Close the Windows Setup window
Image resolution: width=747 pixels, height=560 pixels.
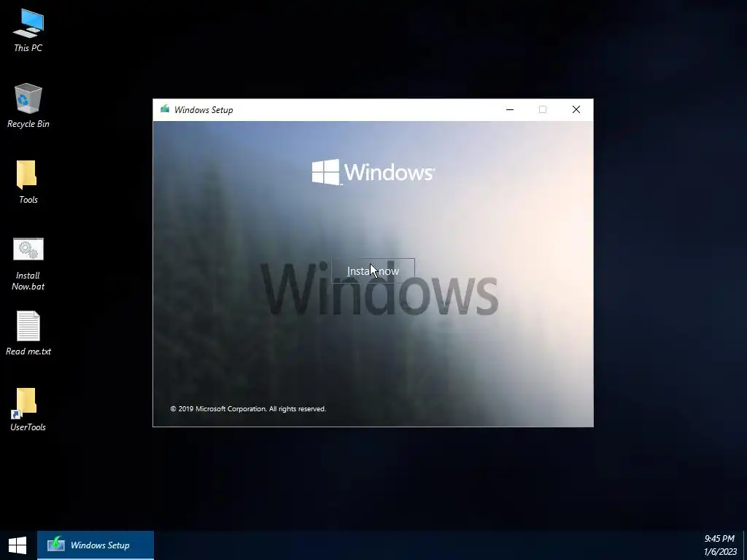click(576, 109)
